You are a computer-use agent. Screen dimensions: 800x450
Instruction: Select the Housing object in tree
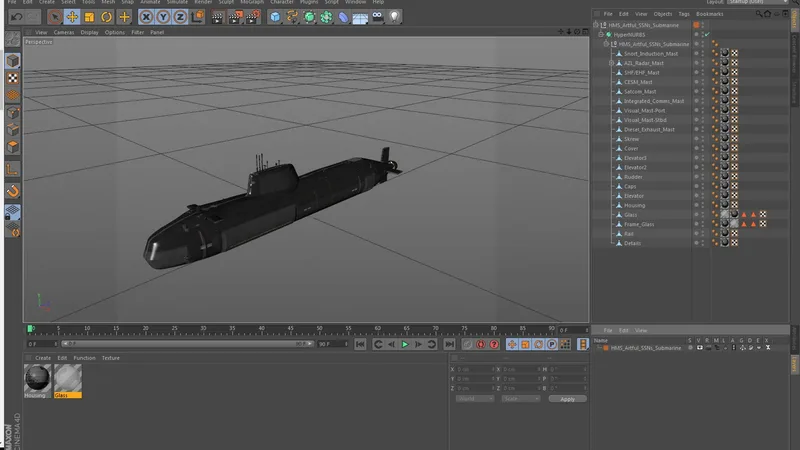(634, 206)
